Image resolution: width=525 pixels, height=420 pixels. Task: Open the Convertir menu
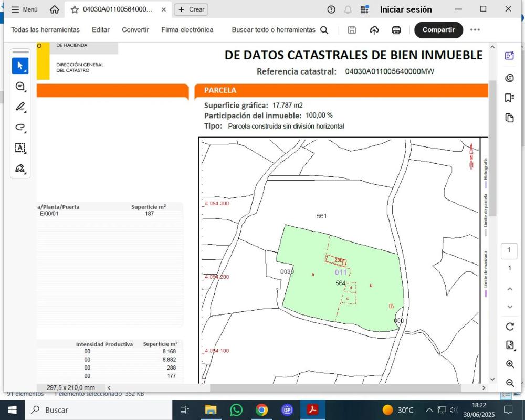[135, 30]
